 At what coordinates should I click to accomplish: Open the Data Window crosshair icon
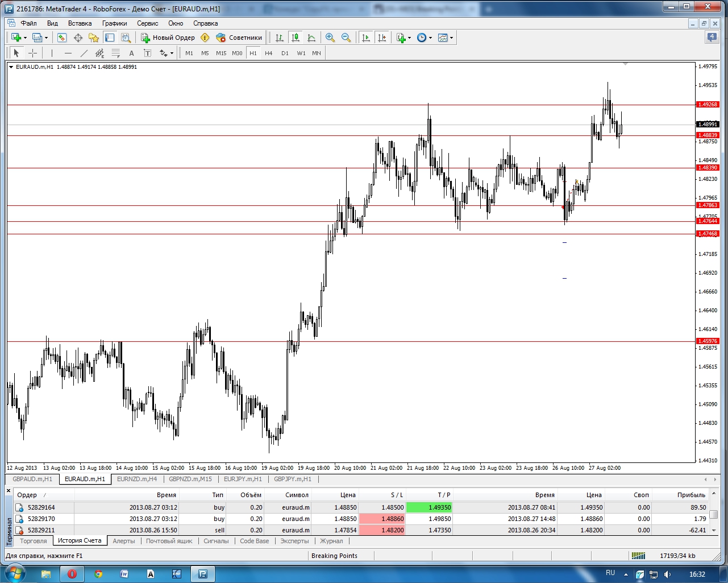pos(78,38)
